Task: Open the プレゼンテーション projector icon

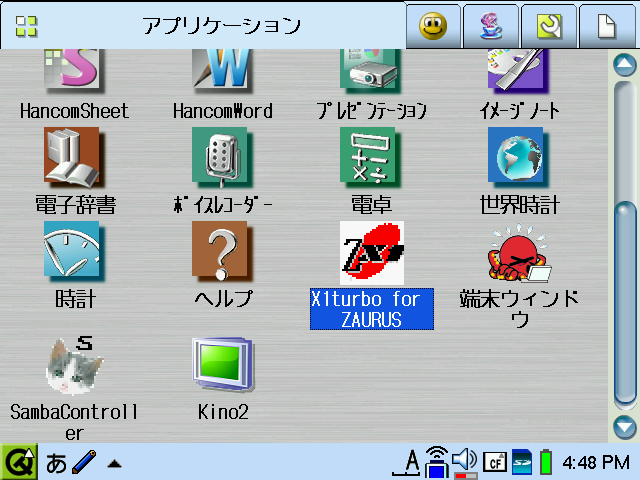Action: 371,69
